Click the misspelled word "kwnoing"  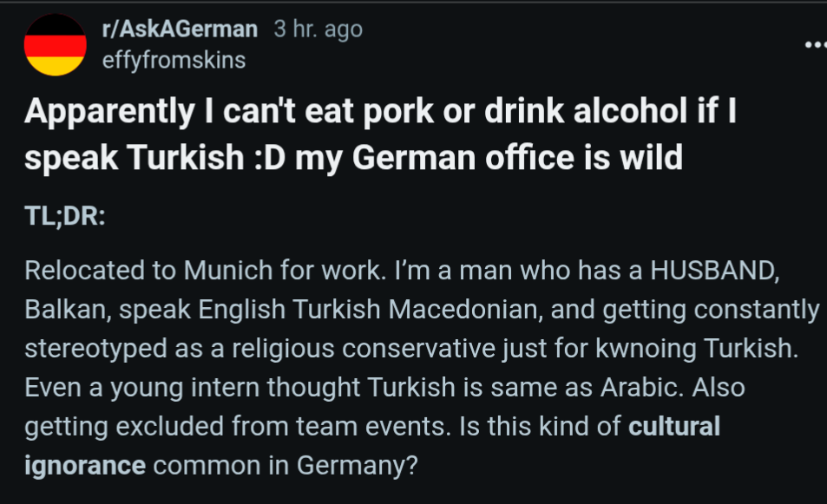647,349
